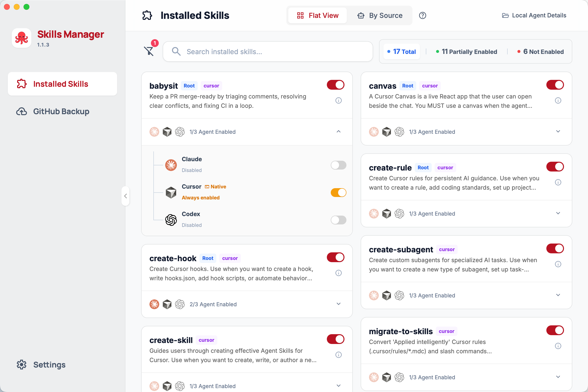Expand agents for canvas skill

(558, 132)
